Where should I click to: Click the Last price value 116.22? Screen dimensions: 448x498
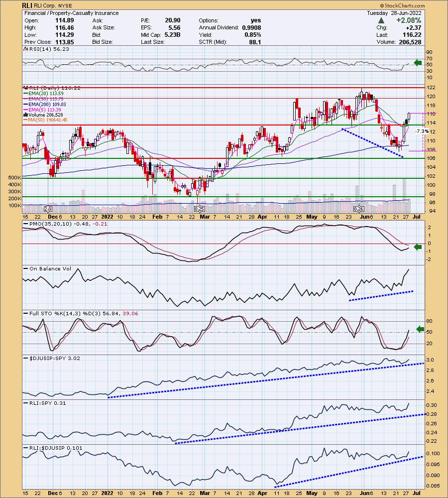coord(412,35)
